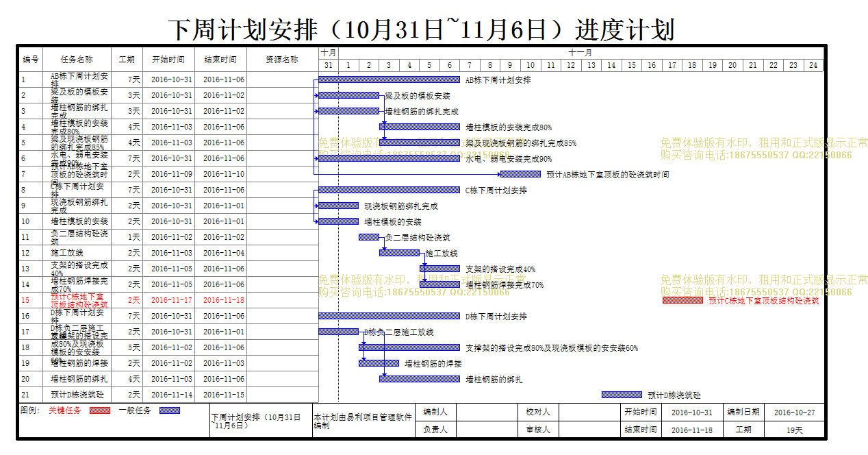Select the 编号 column header
The width and height of the screenshot is (868, 455).
point(31,60)
